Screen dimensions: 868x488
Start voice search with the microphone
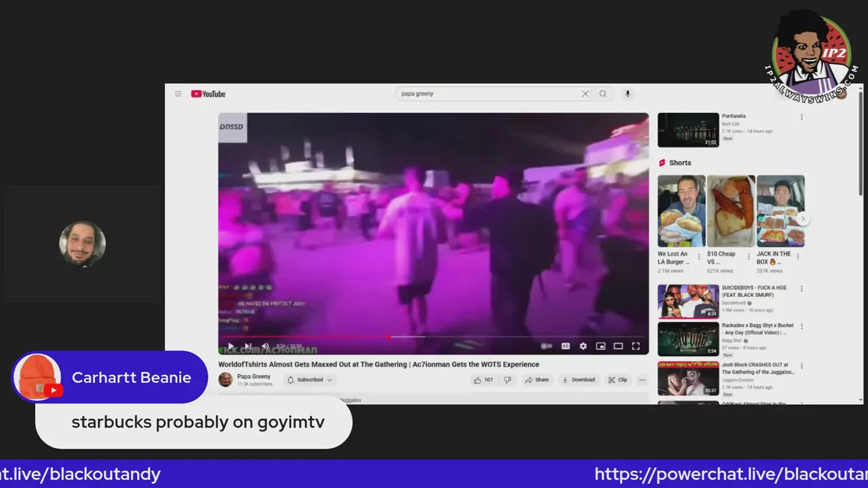627,94
